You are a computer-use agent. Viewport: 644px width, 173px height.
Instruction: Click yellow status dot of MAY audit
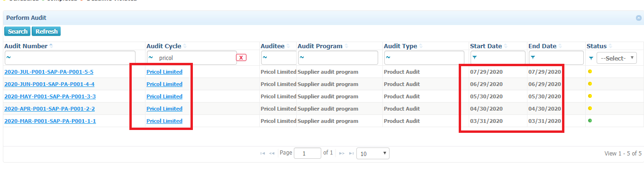[x=590, y=96]
